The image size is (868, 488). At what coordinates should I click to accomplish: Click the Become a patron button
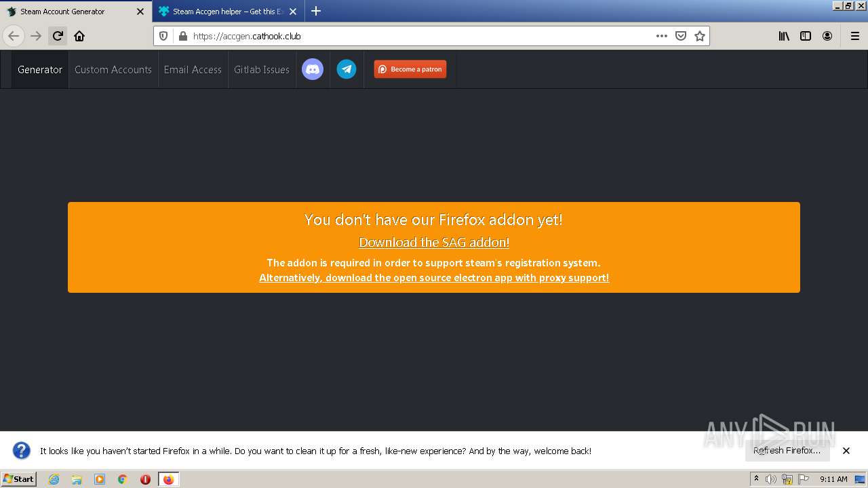coord(410,69)
